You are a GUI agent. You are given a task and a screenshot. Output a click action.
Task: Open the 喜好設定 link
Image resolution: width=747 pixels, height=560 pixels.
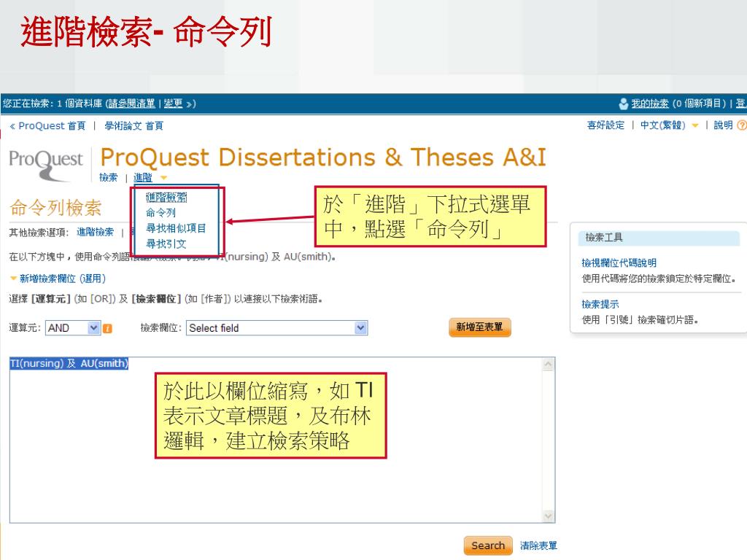coord(605,125)
